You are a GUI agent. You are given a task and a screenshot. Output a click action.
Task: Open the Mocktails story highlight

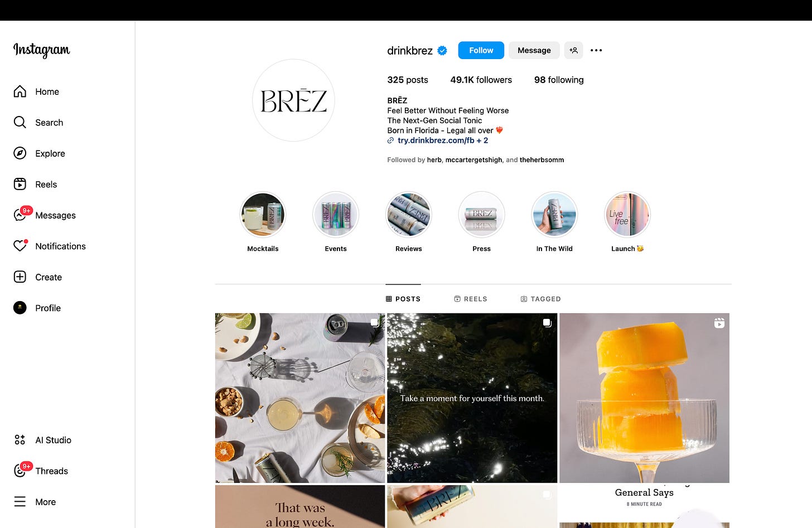(x=263, y=222)
